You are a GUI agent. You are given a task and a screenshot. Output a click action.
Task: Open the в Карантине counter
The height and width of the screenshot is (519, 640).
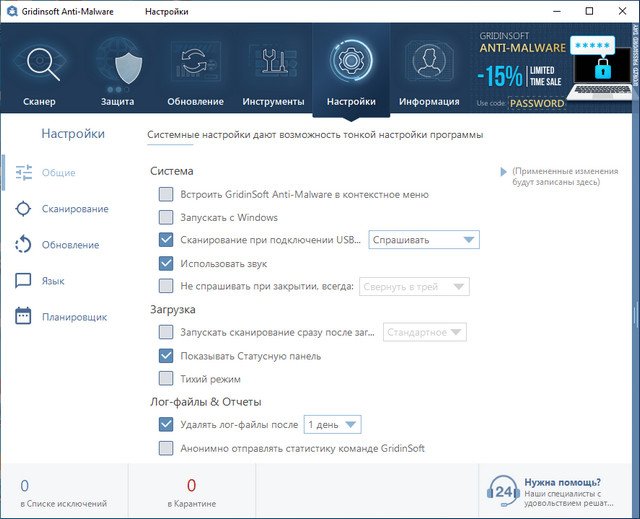191,492
